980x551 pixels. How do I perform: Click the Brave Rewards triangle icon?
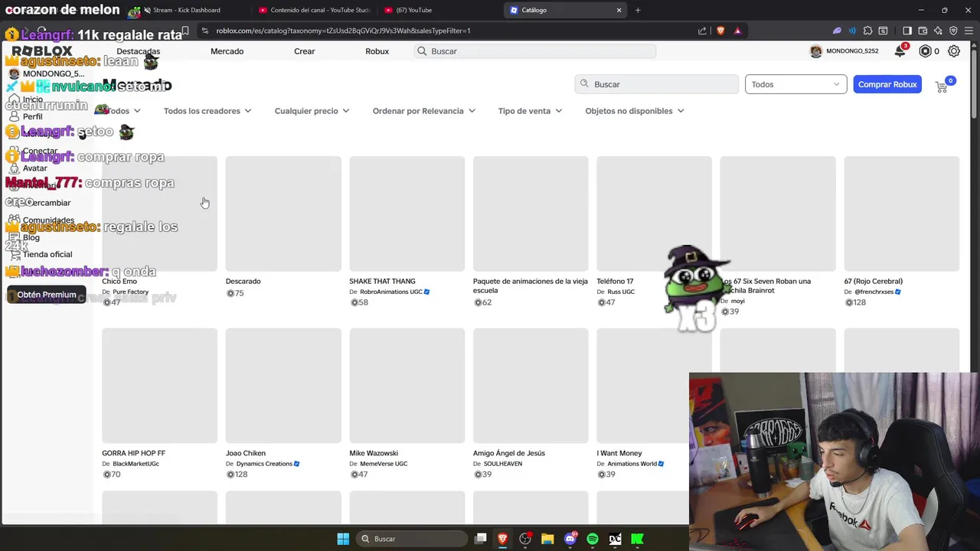(x=737, y=31)
